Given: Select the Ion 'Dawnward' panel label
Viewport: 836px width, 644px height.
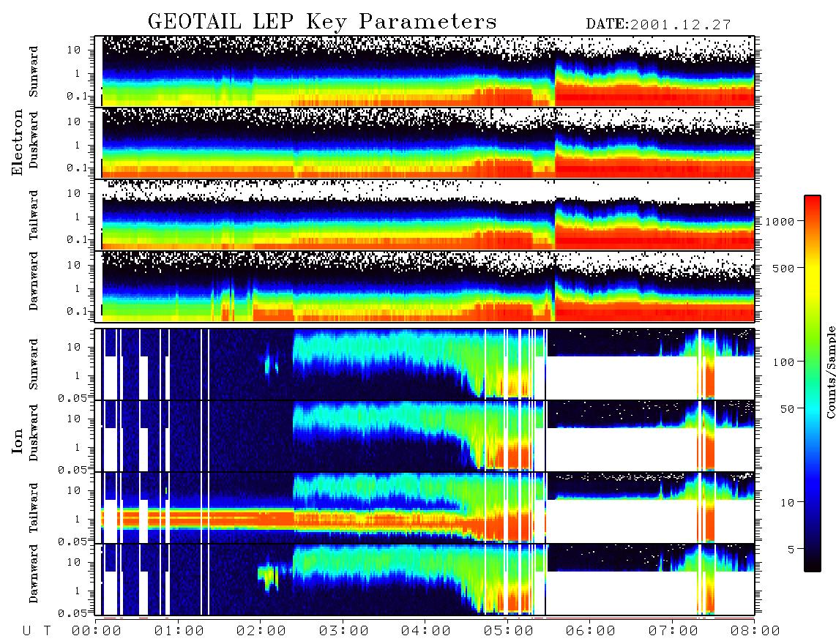Looking at the screenshot, I should click(x=34, y=574).
